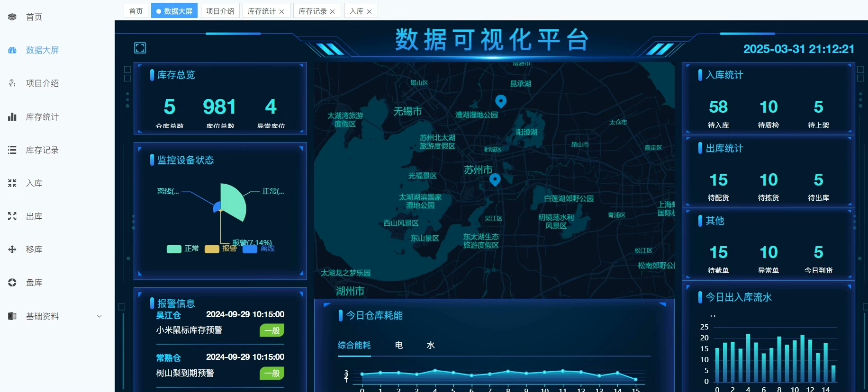Image resolution: width=868 pixels, height=392 pixels.
Task: Click the fullscreen expand icon
Action: (140, 48)
